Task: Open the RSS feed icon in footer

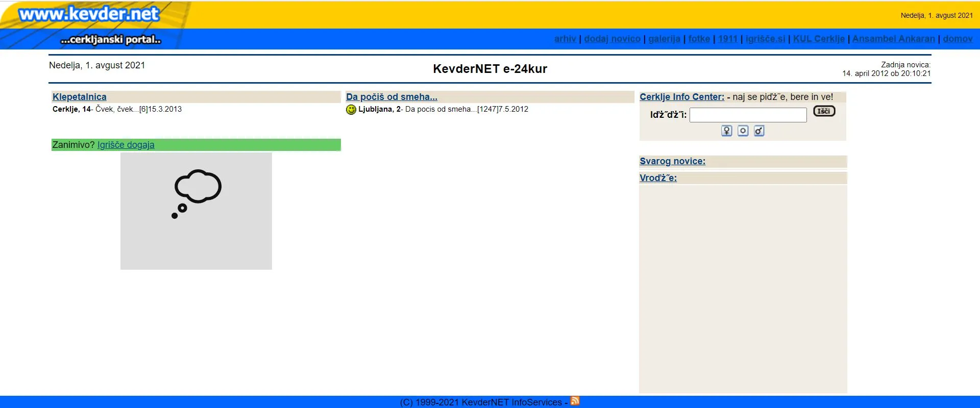Action: [575, 401]
